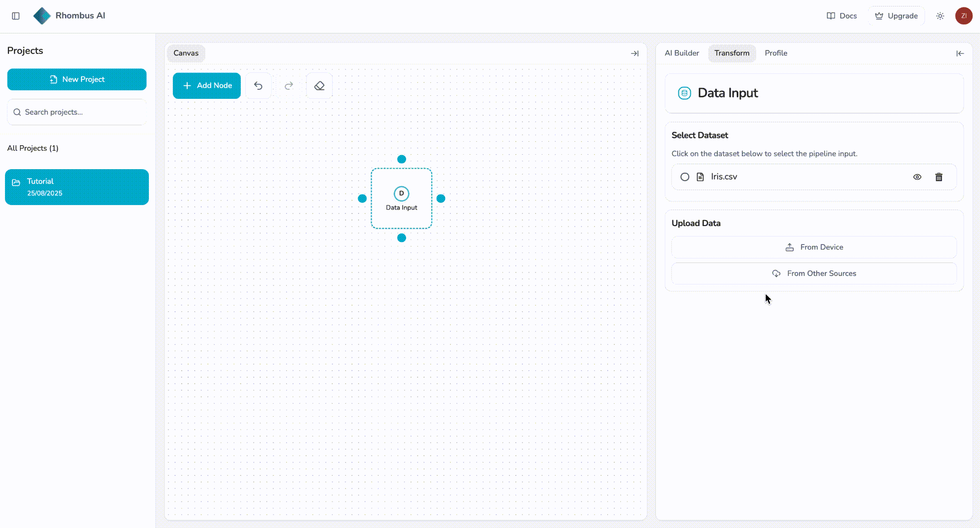Image resolution: width=980 pixels, height=528 pixels.
Task: Click the eraser clear canvas icon
Action: click(x=319, y=86)
